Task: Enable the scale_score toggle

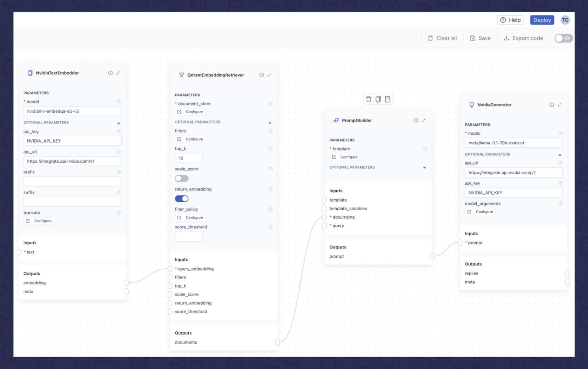Action: click(x=181, y=178)
